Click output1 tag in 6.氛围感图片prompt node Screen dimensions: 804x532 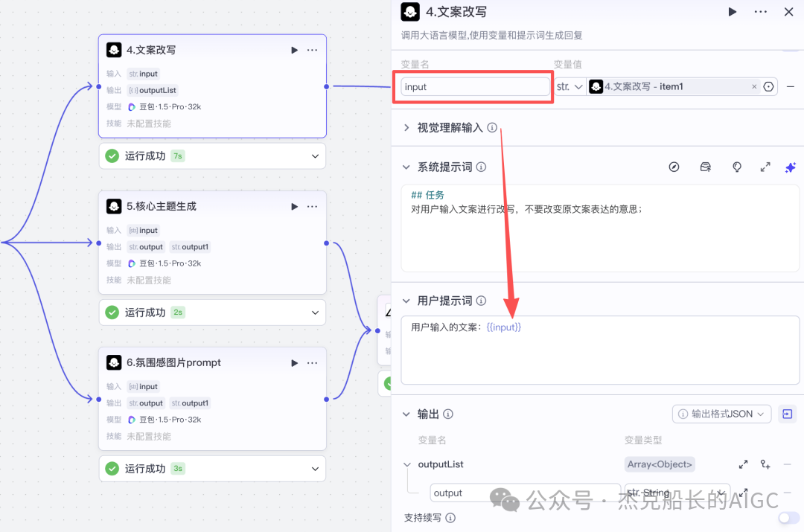click(191, 403)
